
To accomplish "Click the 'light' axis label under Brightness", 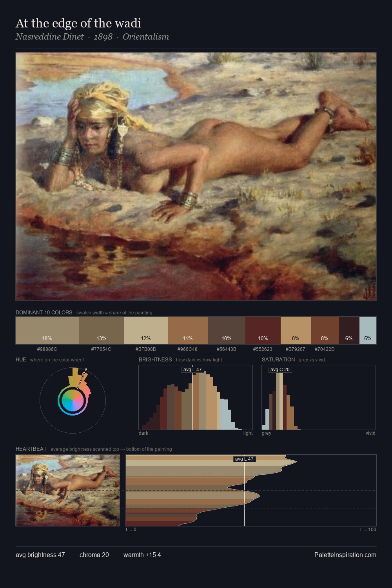I will (x=248, y=433).
